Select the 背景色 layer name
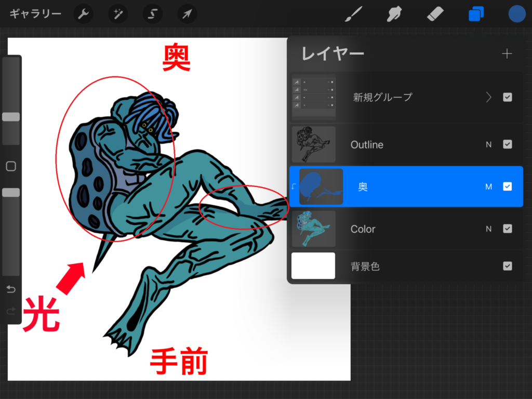 click(365, 267)
